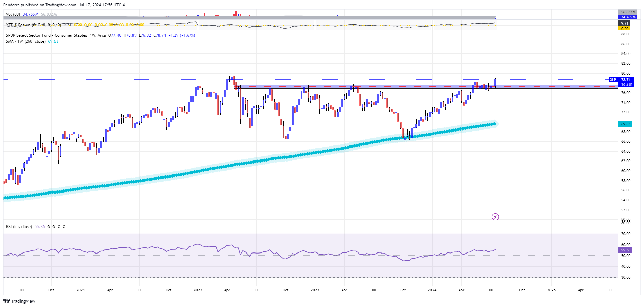Click the 34.765M volume axis label
The height and width of the screenshot is (307, 644).
point(628,17)
